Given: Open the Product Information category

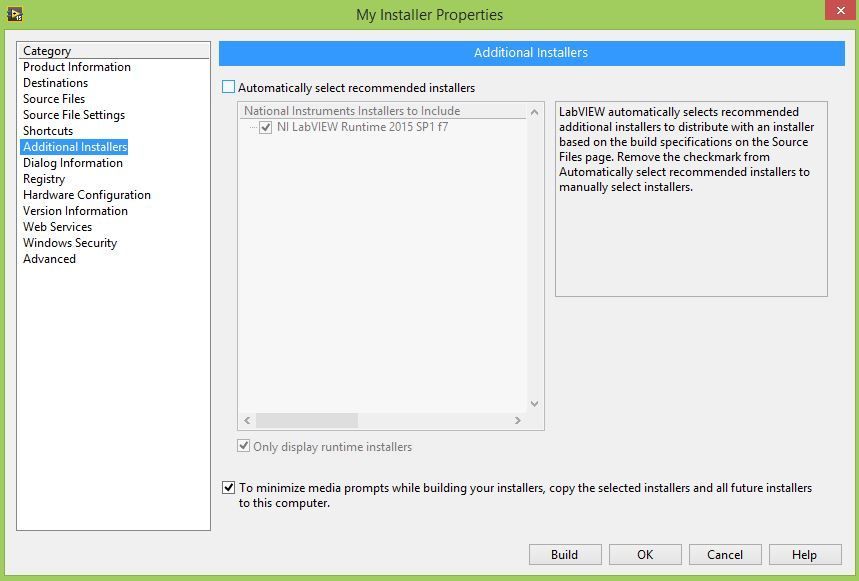Looking at the screenshot, I should (x=77, y=67).
